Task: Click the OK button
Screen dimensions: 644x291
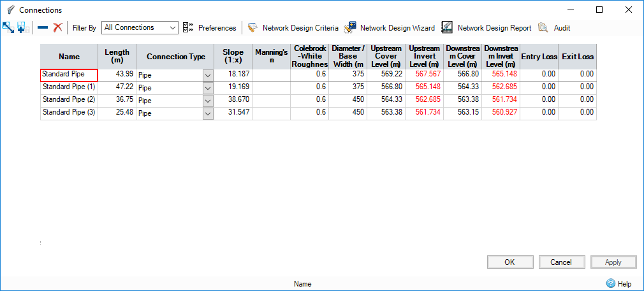Action: [x=510, y=262]
